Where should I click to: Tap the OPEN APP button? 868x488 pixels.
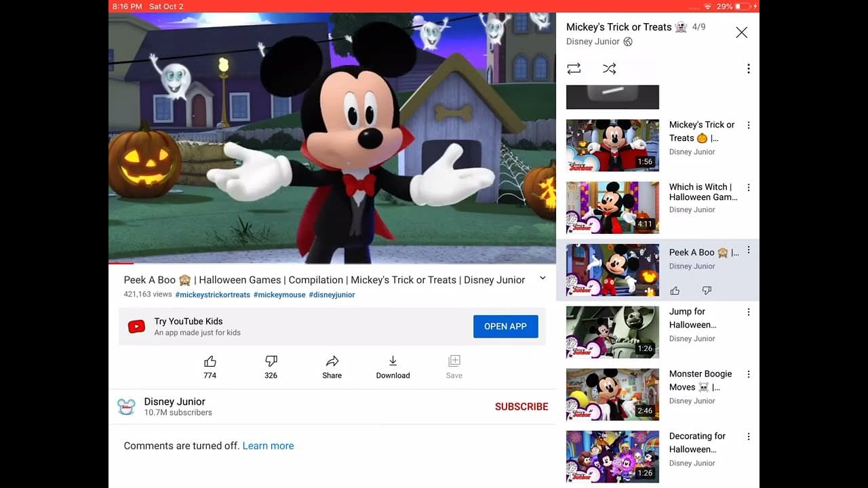point(506,327)
